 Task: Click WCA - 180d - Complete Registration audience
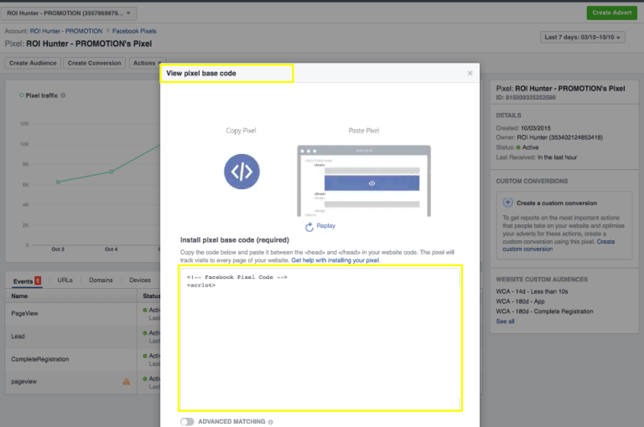[544, 312]
